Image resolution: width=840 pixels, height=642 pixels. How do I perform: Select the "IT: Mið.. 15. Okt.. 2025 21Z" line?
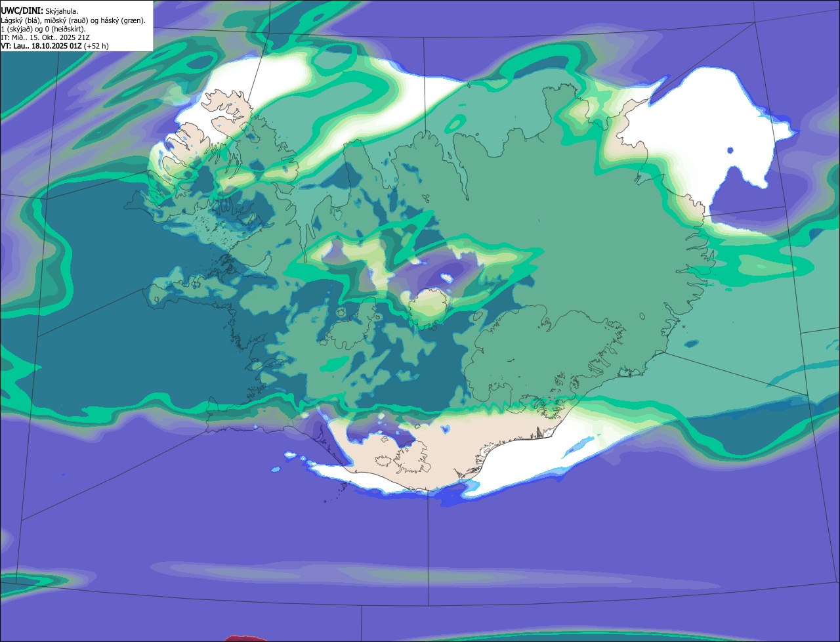pyautogui.click(x=45, y=37)
